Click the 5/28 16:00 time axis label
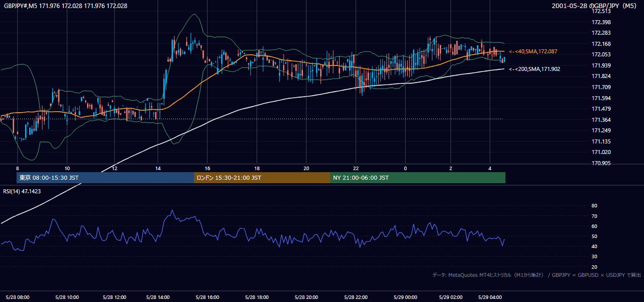Viewport: 644px width, 302px height. pos(208,297)
